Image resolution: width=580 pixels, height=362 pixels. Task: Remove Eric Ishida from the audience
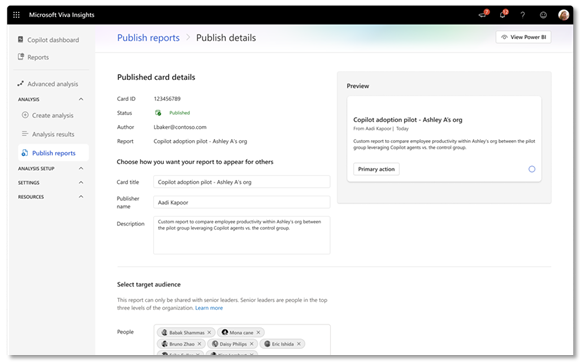(x=299, y=344)
